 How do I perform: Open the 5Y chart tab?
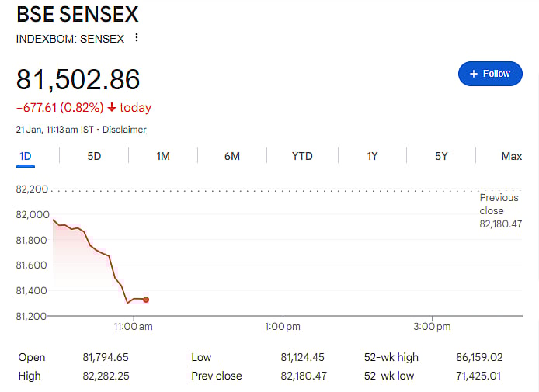tap(441, 156)
